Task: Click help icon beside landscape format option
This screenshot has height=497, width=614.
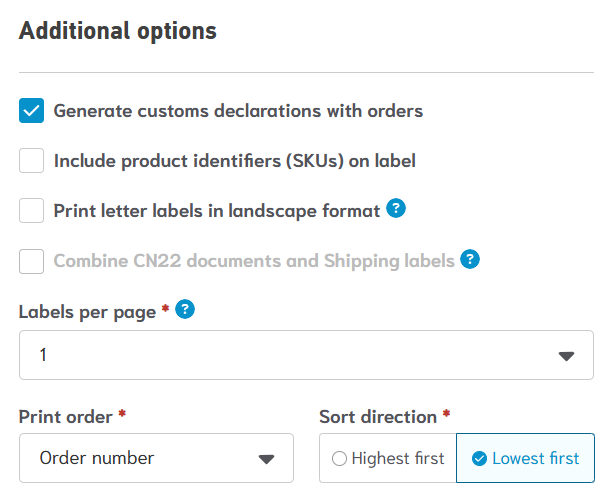Action: point(396,210)
